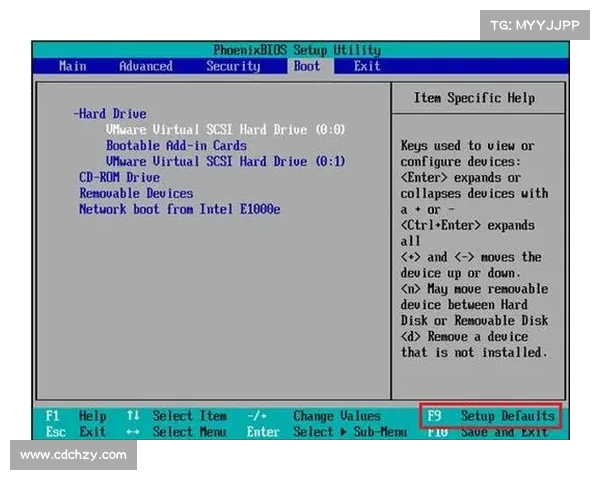Viewport: 600px width, 480px height.
Task: Click the Item Specific Help header
Action: [474, 98]
